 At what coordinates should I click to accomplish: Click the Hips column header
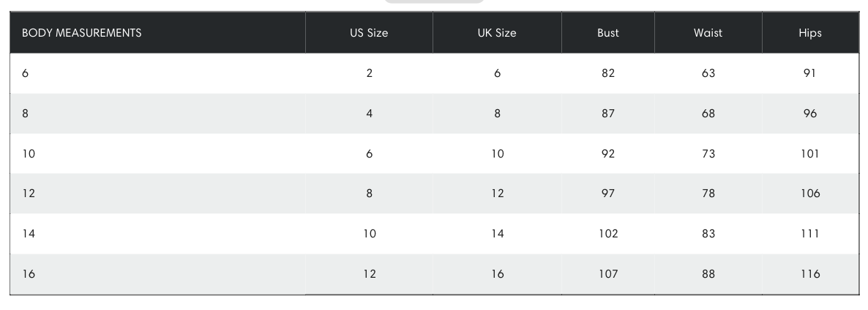pyautogui.click(x=810, y=33)
